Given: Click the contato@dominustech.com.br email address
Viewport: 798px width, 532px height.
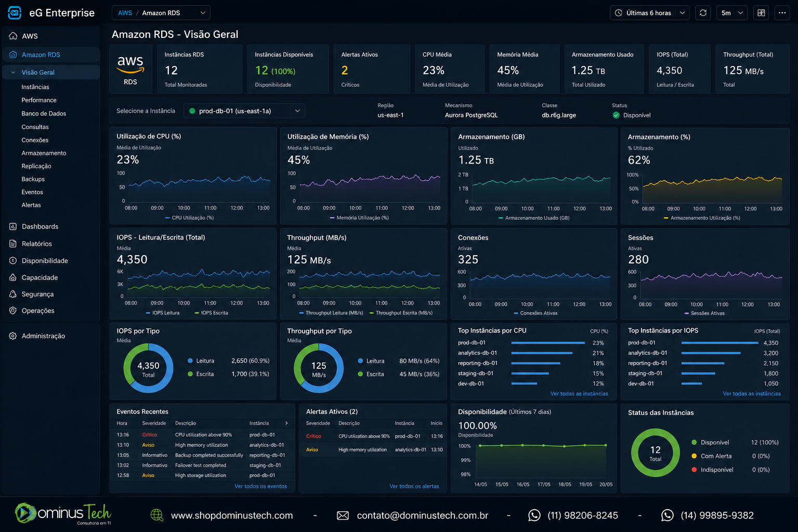Looking at the screenshot, I should tap(423, 515).
